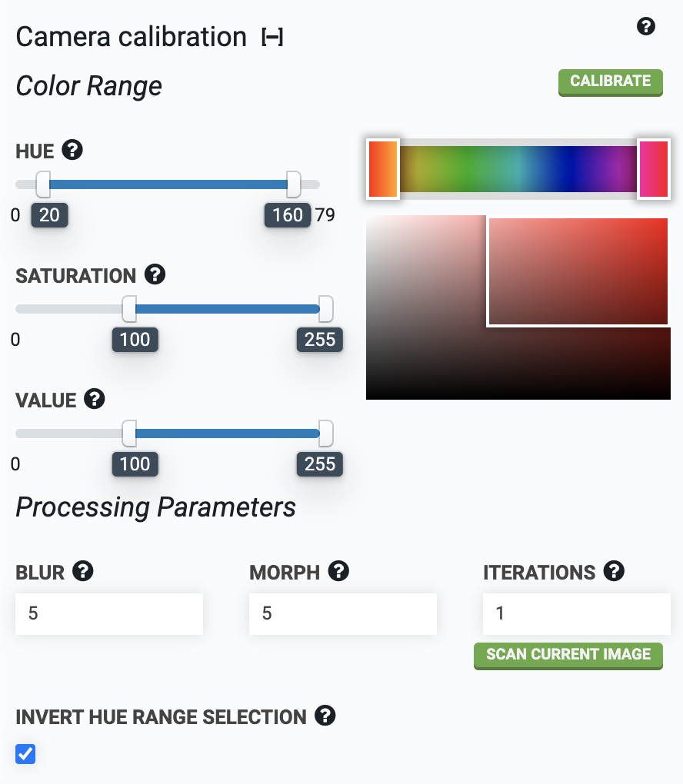Click the orange swatch on the hue bar

click(x=383, y=169)
